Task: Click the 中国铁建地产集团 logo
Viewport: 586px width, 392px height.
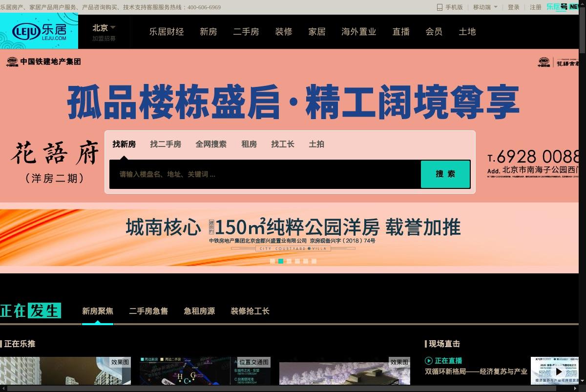Action: [43, 62]
